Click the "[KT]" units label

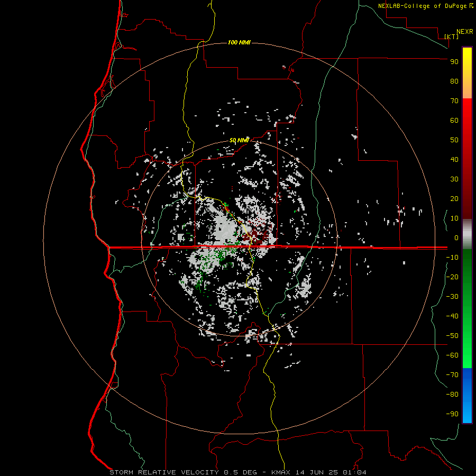pos(452,36)
